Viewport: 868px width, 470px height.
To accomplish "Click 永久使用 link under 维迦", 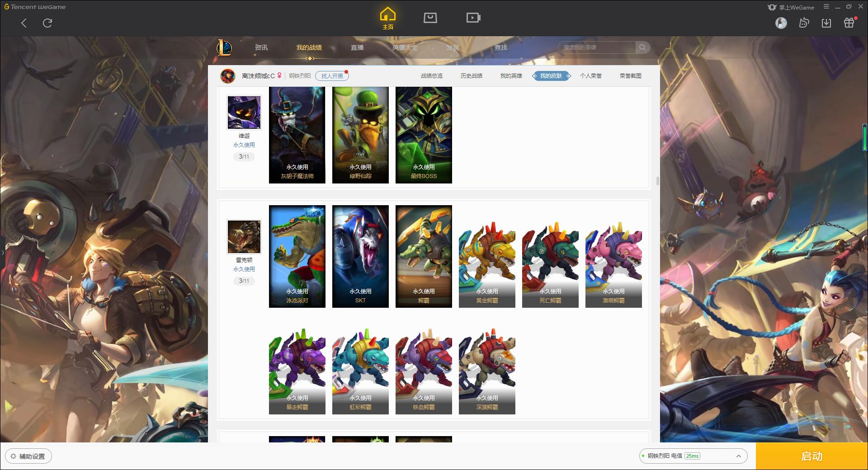I will (244, 145).
